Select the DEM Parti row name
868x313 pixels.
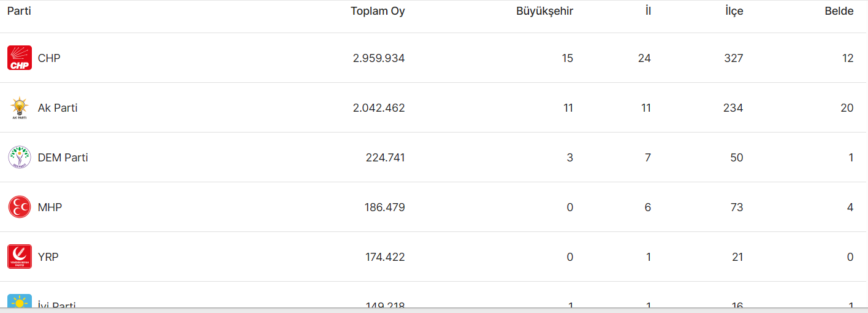click(63, 158)
